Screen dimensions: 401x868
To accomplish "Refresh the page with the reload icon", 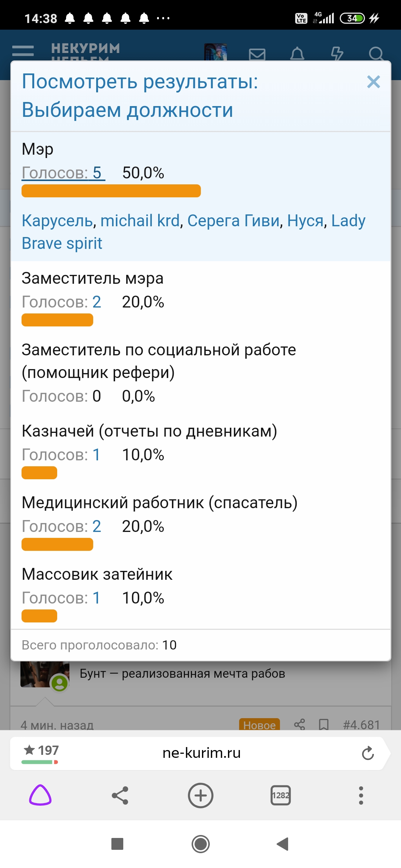I will (x=368, y=753).
